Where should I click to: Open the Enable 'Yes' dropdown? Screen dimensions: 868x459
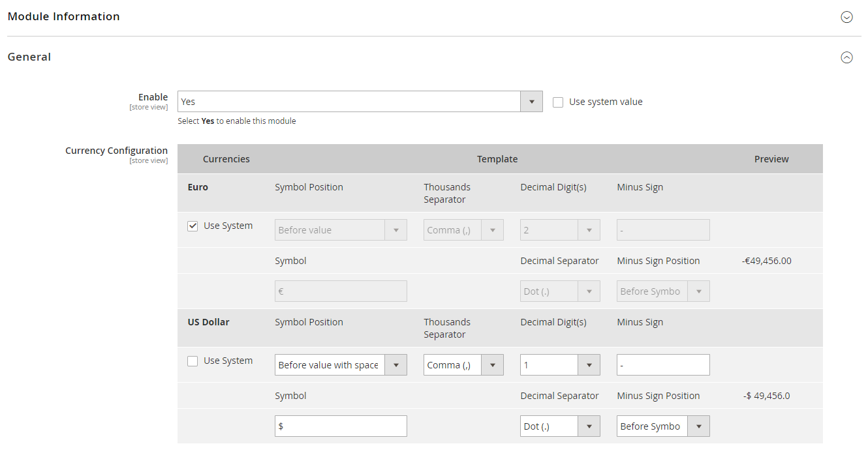tap(349, 102)
